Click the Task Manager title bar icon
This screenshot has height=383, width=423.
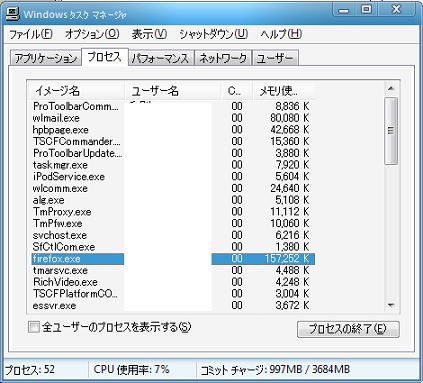(x=12, y=13)
